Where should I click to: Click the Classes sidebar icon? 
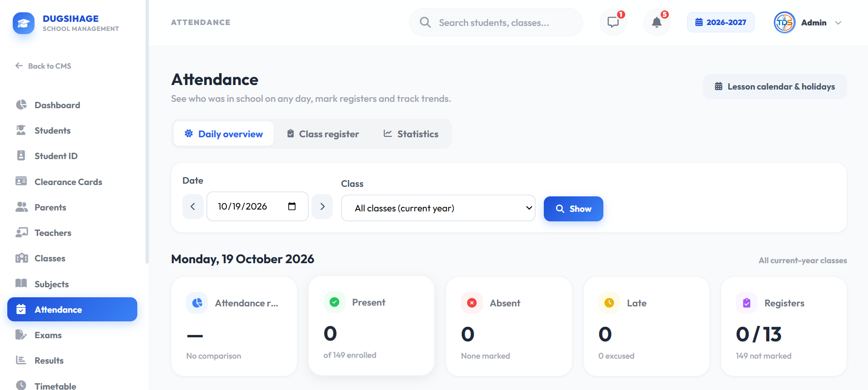[x=21, y=258]
